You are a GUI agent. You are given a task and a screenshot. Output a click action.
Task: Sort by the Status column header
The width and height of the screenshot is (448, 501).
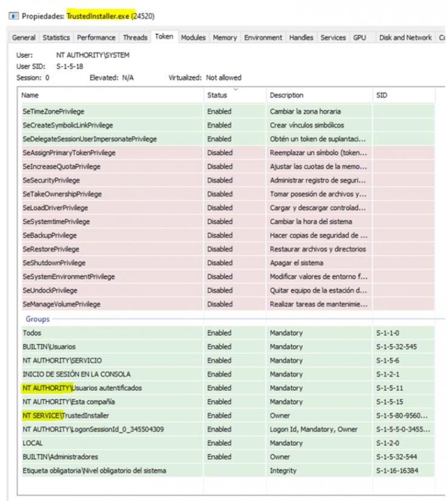point(235,95)
